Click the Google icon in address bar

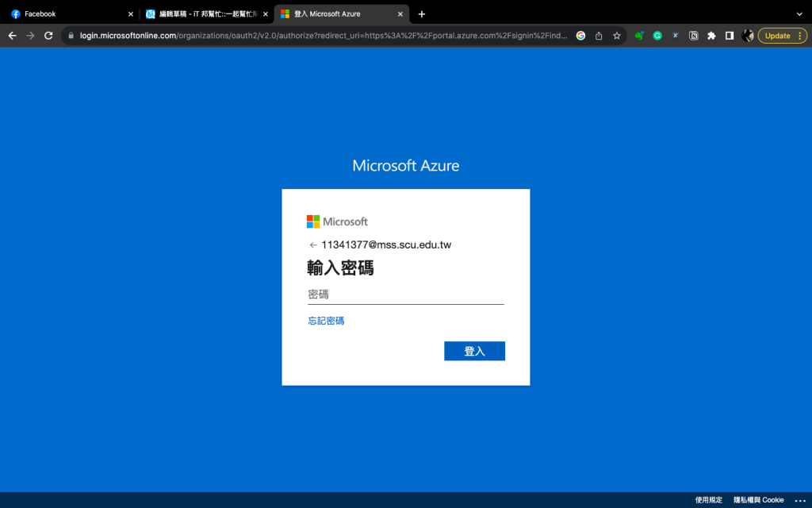(580, 36)
